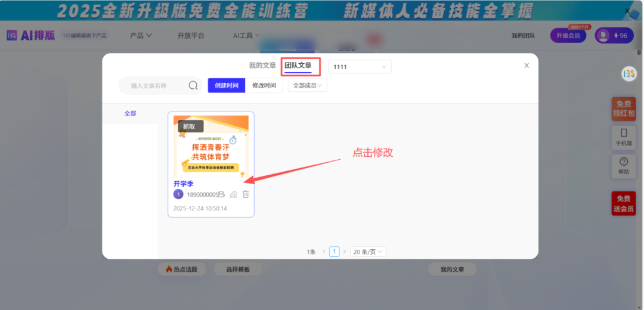Click the 1条 total count text
The height and width of the screenshot is (310, 644).
[311, 252]
